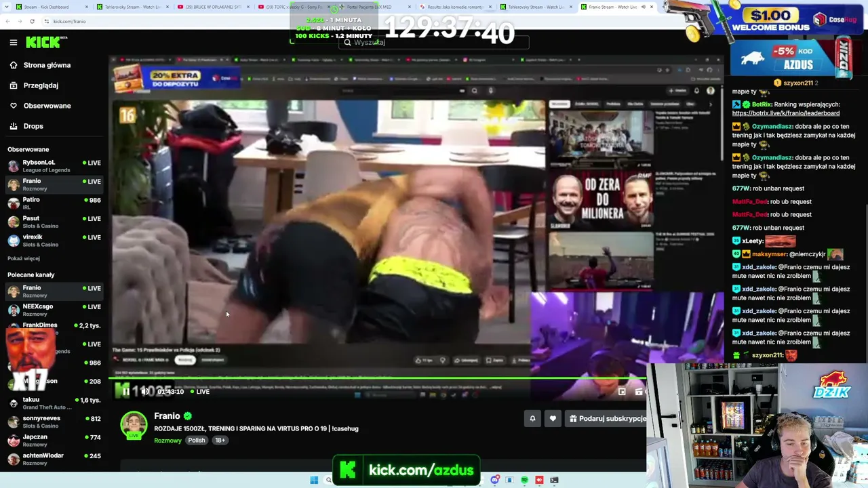
Task: Reload the page with the refresh icon
Action: 32,22
